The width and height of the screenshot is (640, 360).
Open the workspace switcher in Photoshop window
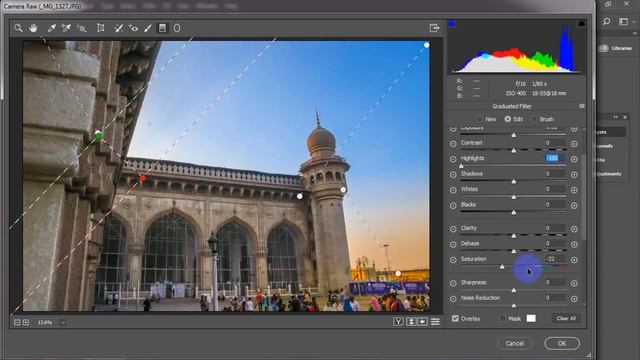coord(623,21)
